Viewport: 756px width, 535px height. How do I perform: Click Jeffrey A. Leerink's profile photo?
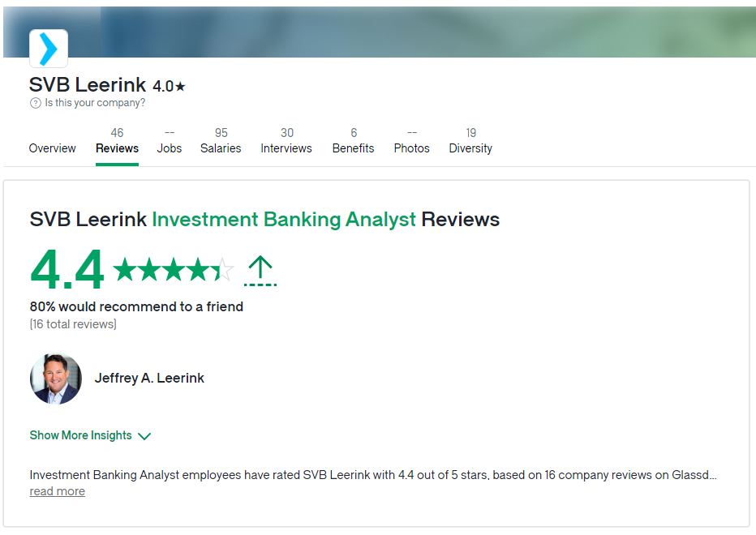click(55, 378)
